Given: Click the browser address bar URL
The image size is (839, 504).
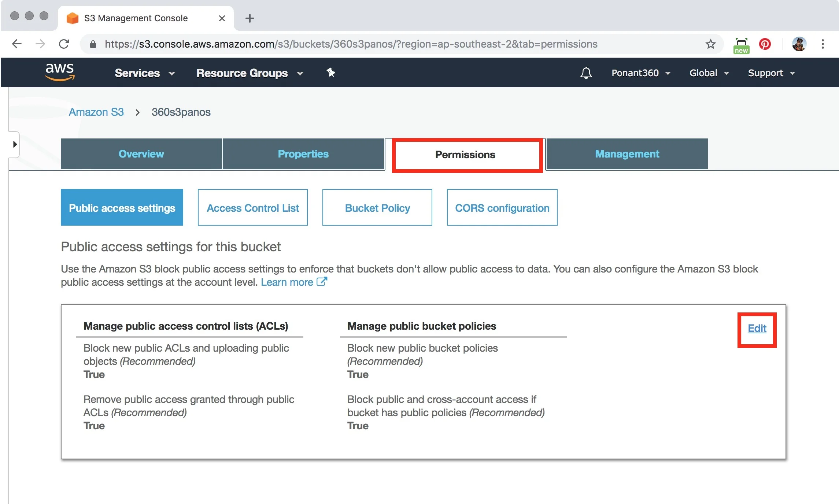Looking at the screenshot, I should [351, 44].
